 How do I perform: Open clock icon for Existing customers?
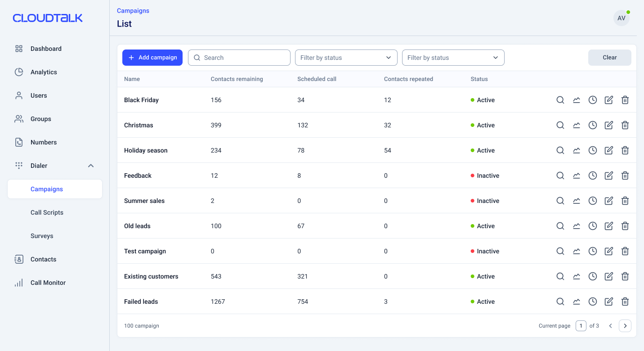tap(592, 276)
